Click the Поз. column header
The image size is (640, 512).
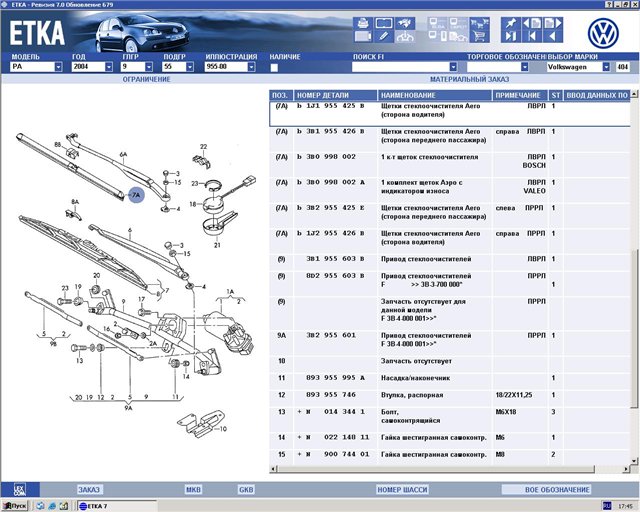281,95
